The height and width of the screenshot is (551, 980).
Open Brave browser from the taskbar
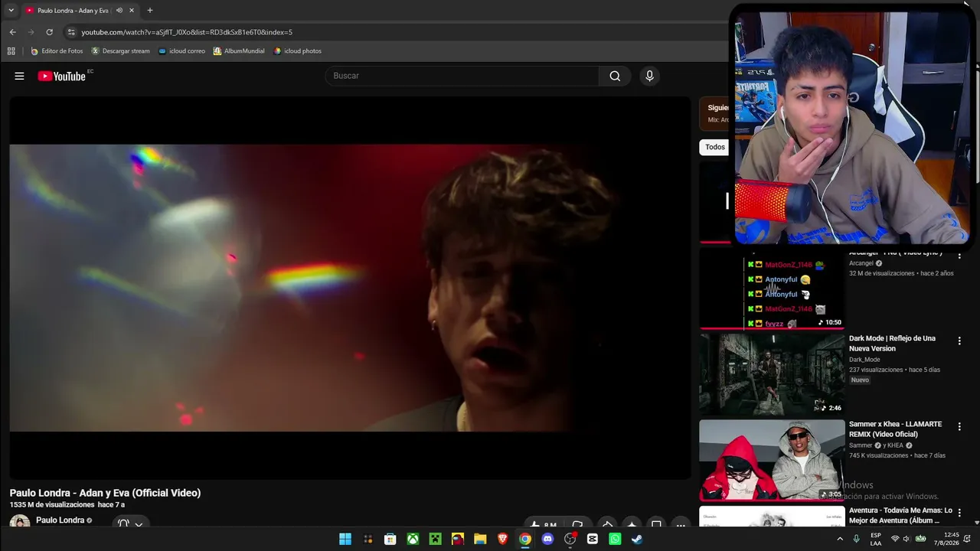point(502,539)
